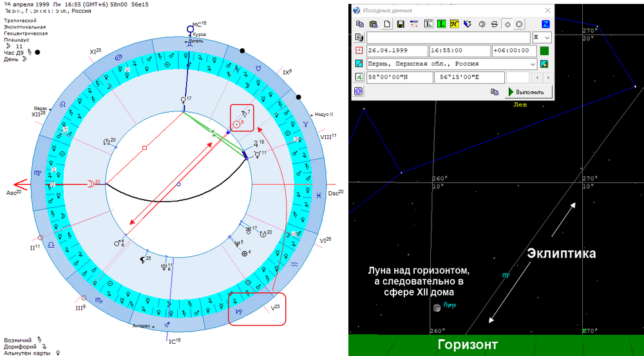
Task: Click the double-circle icon in the toolbar
Action: (x=482, y=24)
